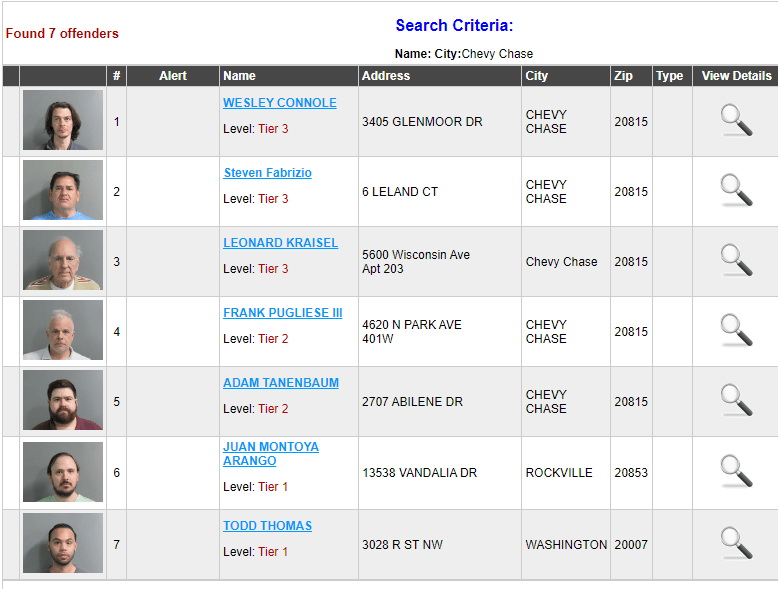Image resolution: width=778 pixels, height=589 pixels.
Task: Open details magnifier for Wesley Connole
Action: (736, 121)
